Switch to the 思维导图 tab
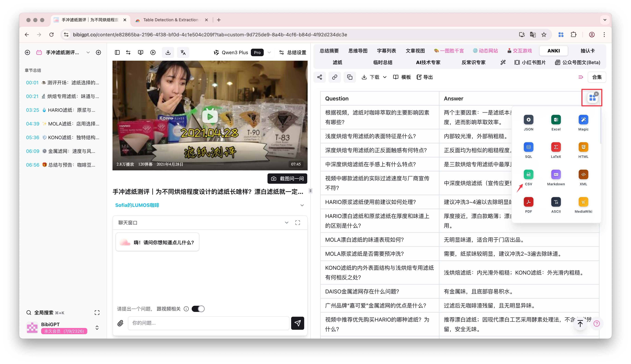 pyautogui.click(x=358, y=51)
